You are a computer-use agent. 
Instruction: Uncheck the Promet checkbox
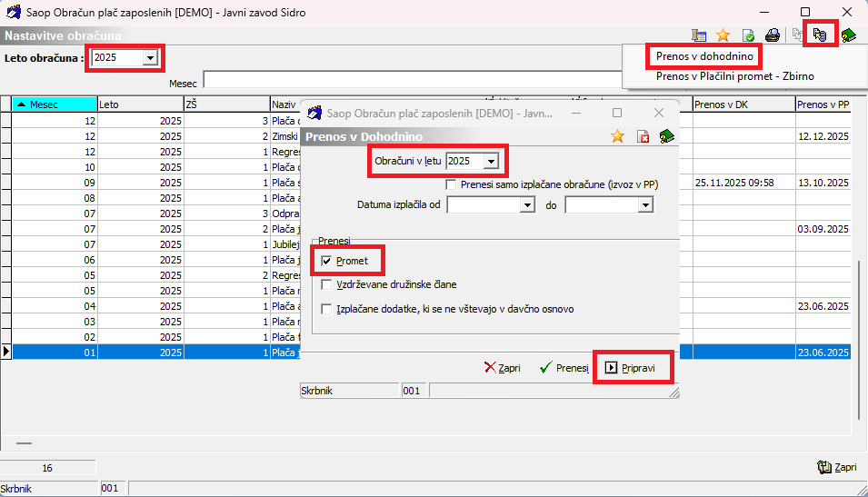click(x=326, y=261)
